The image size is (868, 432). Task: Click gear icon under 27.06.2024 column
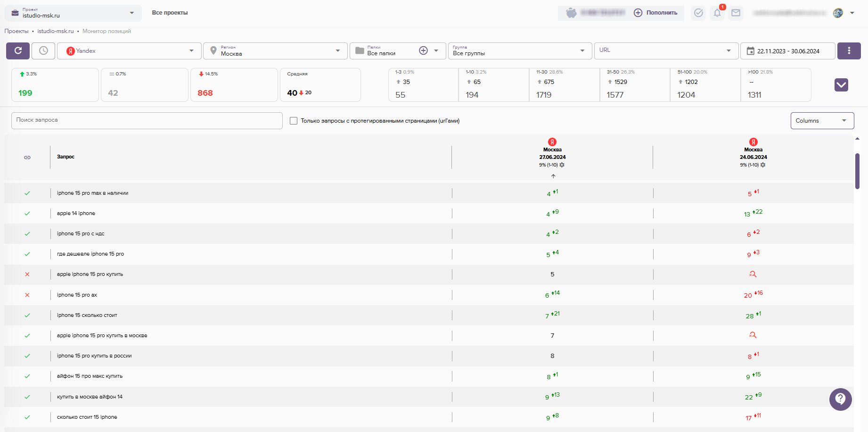click(x=562, y=165)
